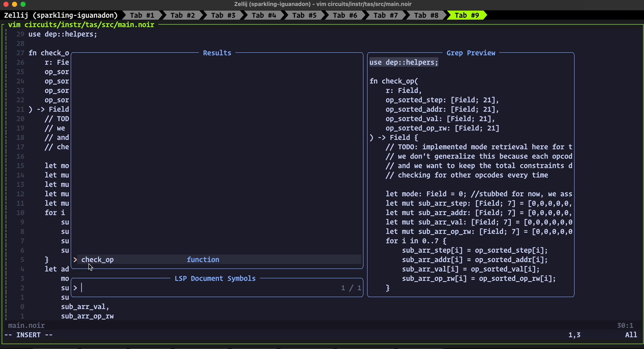This screenshot has width=644, height=349.
Task: Click 'sub_arr_op_rw' bottom editor line
Action: tap(87, 316)
